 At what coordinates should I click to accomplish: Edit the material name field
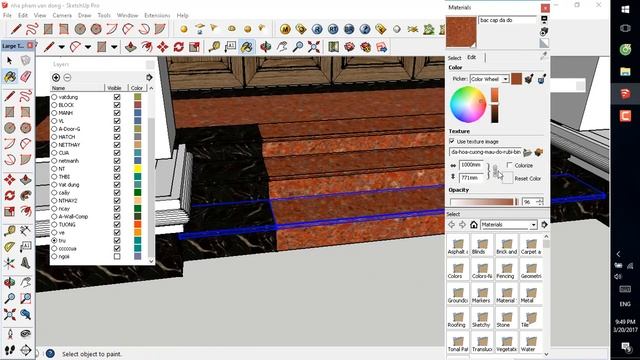pyautogui.click(x=508, y=20)
